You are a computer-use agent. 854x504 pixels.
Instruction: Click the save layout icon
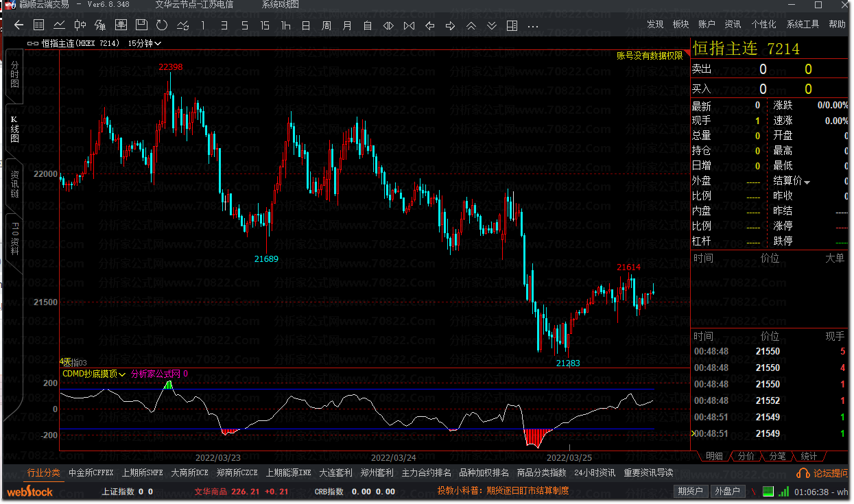coord(141,25)
